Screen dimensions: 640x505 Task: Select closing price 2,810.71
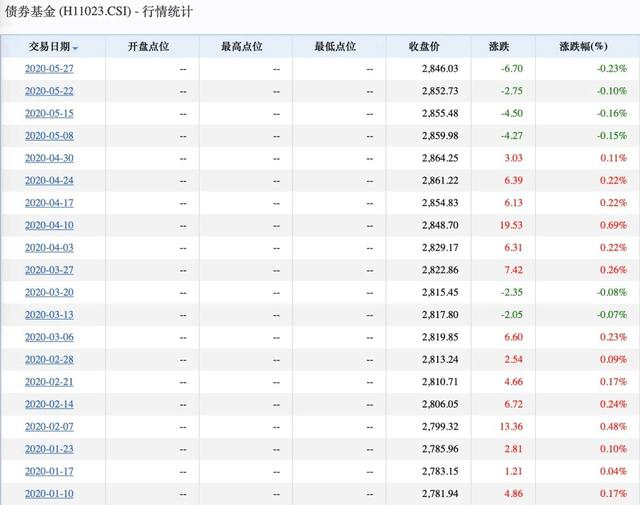pyautogui.click(x=440, y=382)
